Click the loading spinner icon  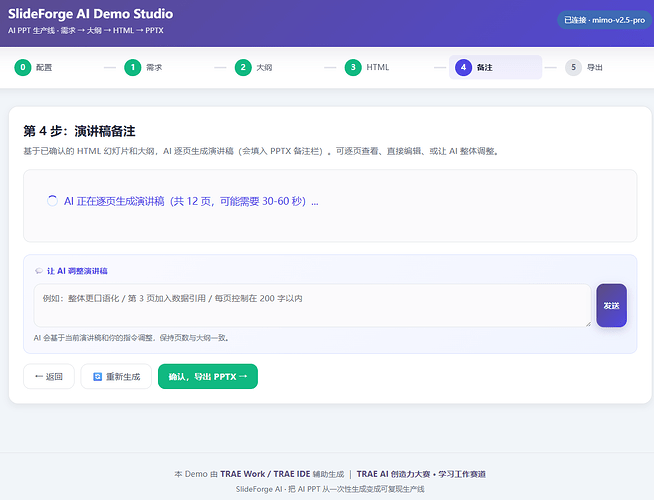click(x=52, y=201)
